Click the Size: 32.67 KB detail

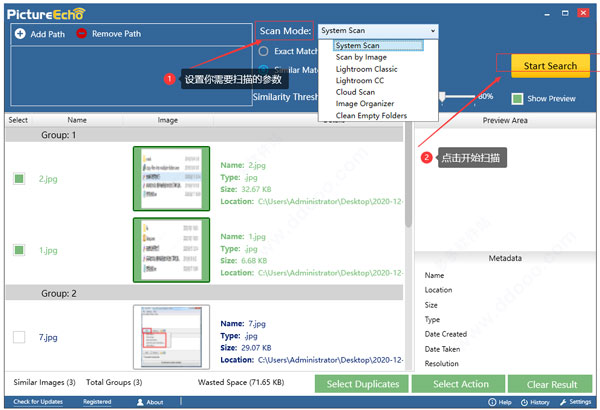246,189
